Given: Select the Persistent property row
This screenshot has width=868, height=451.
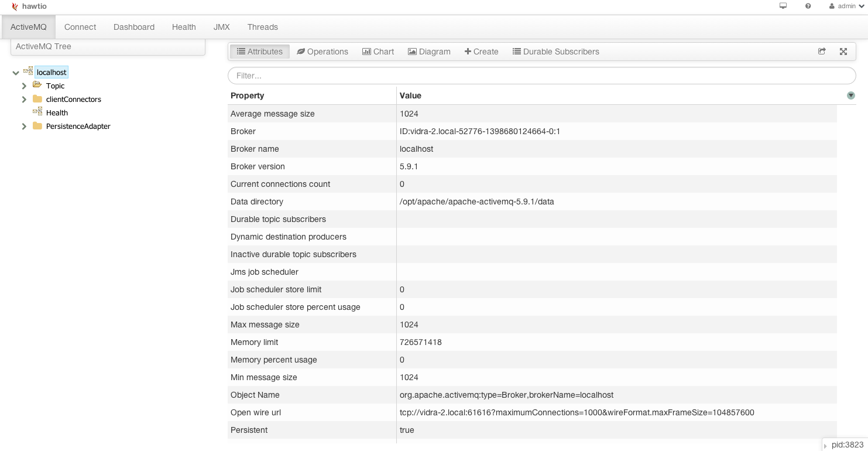Looking at the screenshot, I should point(532,430).
